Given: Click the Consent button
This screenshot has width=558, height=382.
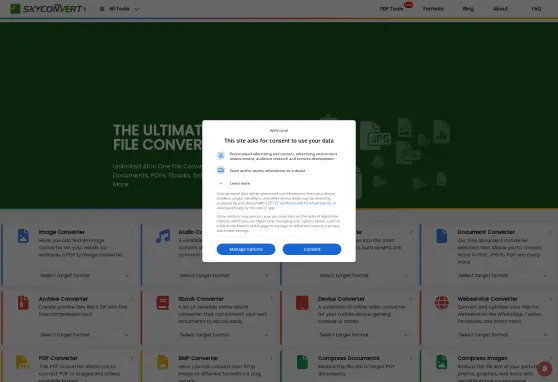Looking at the screenshot, I should (312, 249).
